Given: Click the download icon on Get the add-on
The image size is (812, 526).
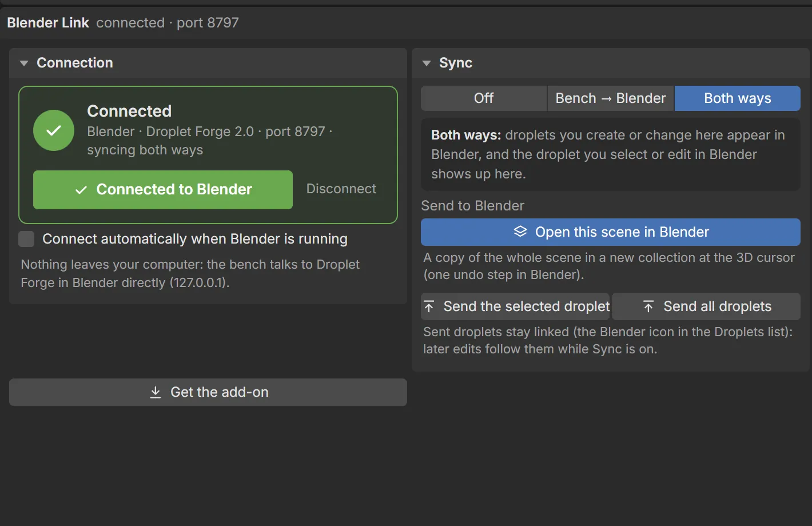Looking at the screenshot, I should (155, 392).
